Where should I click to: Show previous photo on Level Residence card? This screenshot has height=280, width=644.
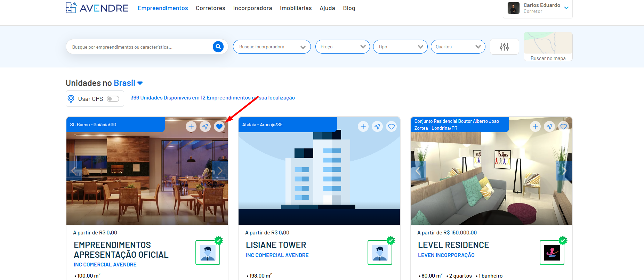[x=418, y=171]
